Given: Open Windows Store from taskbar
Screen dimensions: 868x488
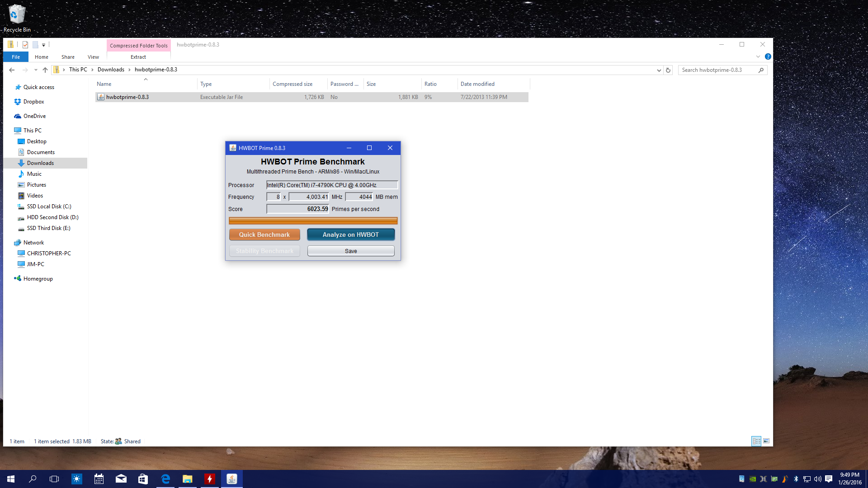Looking at the screenshot, I should click(x=143, y=479).
